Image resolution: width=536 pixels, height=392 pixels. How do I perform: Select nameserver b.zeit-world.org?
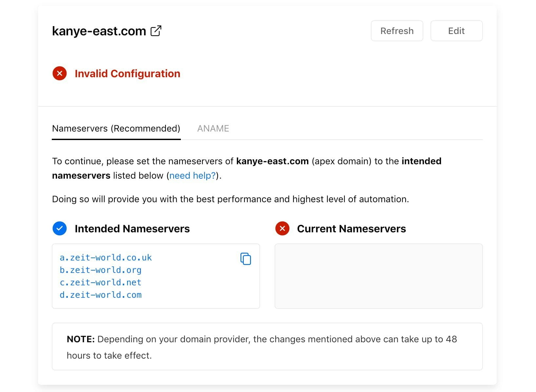coord(100,270)
